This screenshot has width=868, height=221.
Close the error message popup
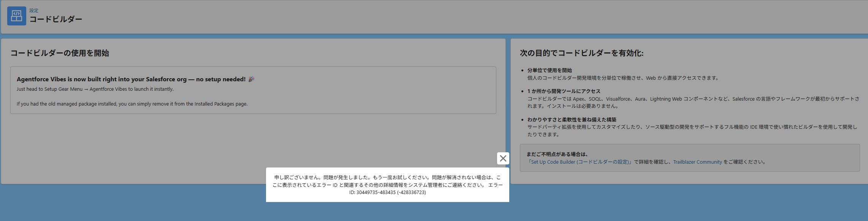[x=503, y=158]
